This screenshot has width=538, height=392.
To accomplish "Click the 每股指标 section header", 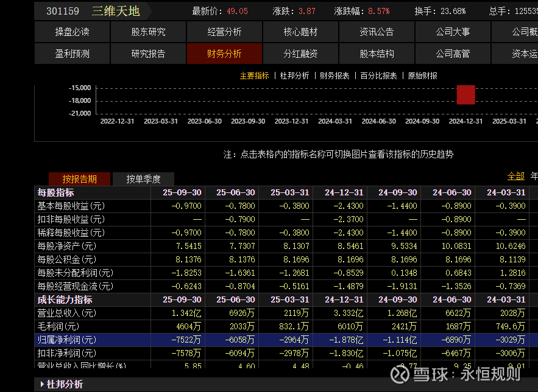I will (55, 192).
